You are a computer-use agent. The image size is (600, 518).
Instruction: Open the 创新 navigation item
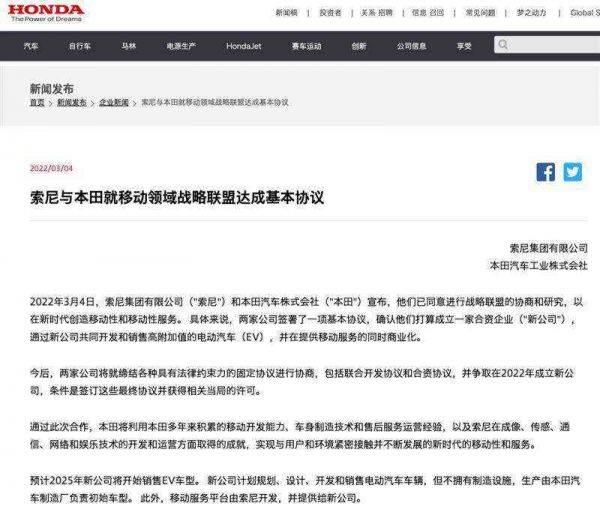(359, 46)
